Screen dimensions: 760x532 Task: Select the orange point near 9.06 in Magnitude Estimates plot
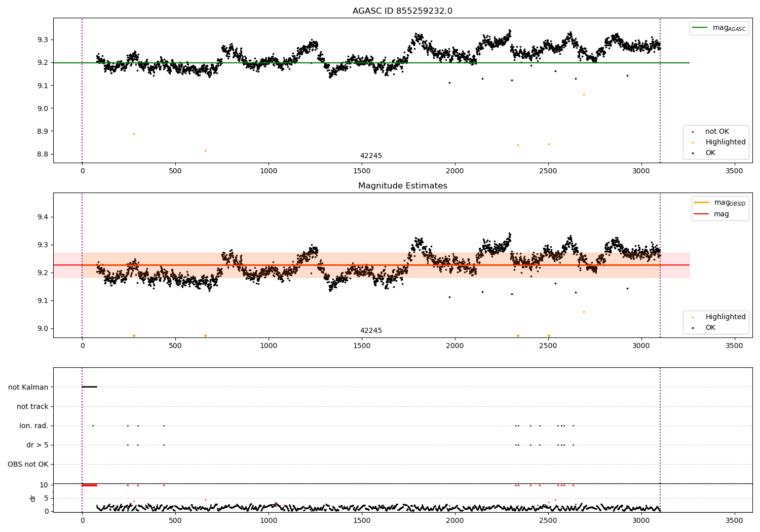click(x=584, y=312)
